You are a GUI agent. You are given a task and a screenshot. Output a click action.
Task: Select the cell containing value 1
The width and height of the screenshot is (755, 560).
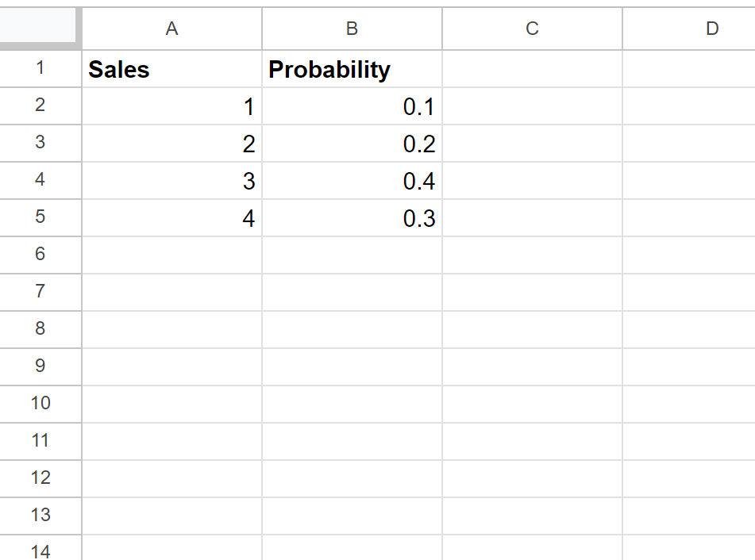[x=171, y=106]
